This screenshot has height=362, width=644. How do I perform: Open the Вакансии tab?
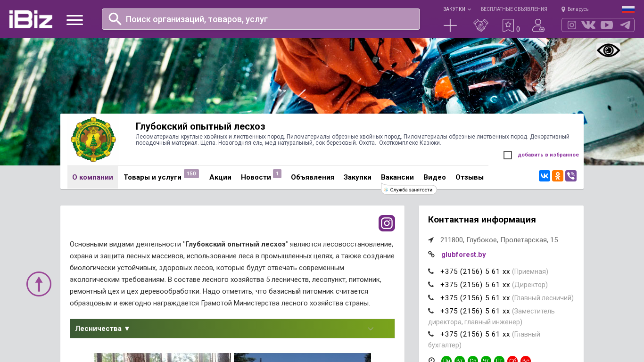(x=397, y=177)
